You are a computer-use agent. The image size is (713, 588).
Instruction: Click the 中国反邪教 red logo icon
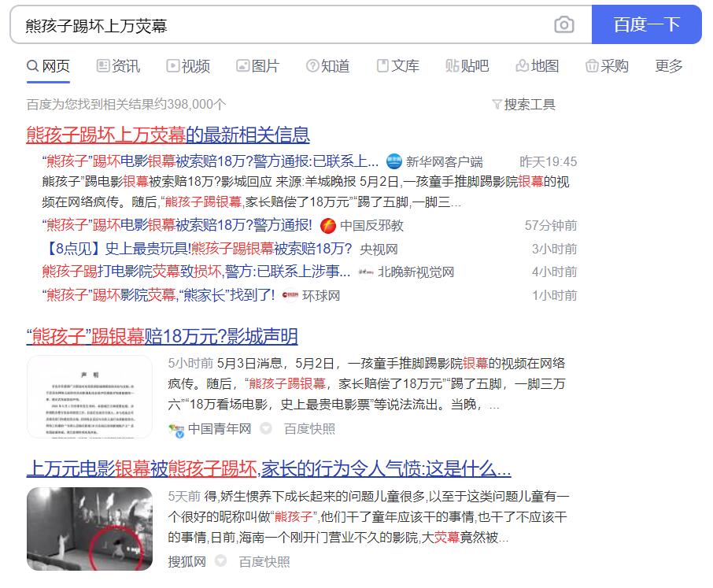pos(328,225)
